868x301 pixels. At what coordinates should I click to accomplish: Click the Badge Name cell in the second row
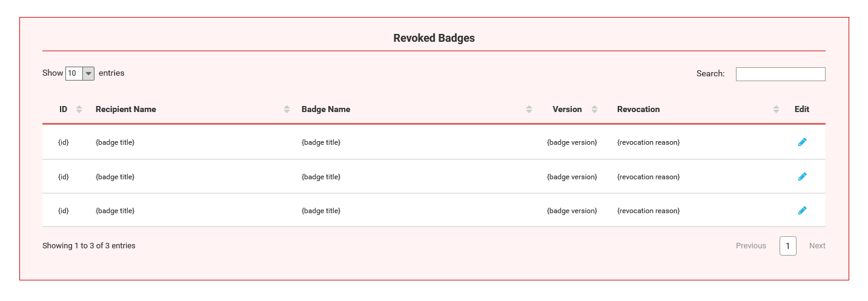click(321, 177)
